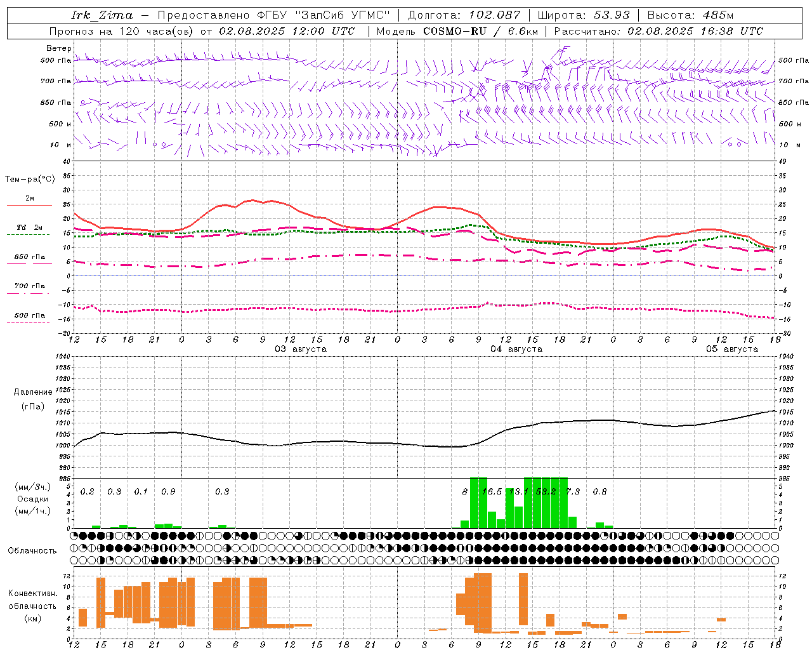Click the Ветер wind panel label
This screenshot has height=650, width=812.
59,48
